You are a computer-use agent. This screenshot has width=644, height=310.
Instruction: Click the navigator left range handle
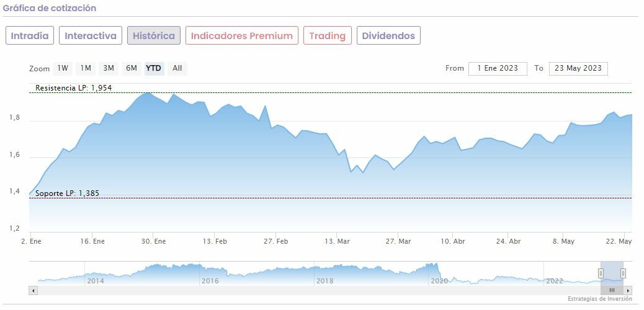[601, 273]
